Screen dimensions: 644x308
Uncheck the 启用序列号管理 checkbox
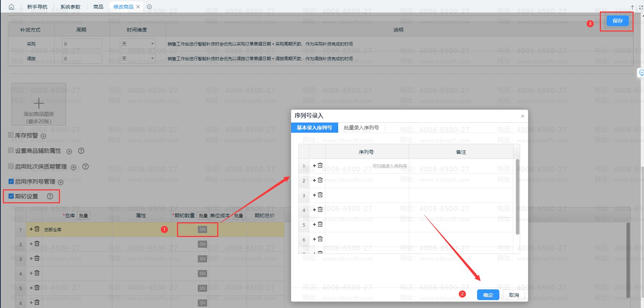tap(11, 181)
